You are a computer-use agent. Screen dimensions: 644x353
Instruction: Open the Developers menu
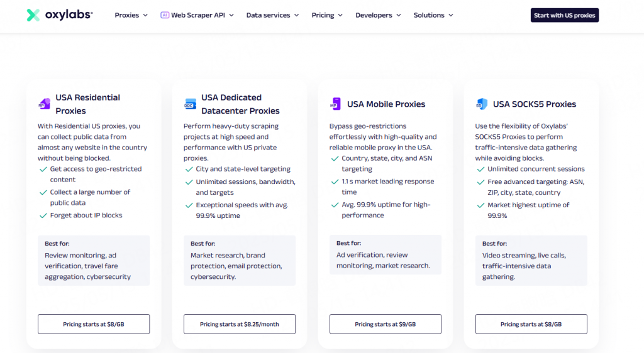378,15
